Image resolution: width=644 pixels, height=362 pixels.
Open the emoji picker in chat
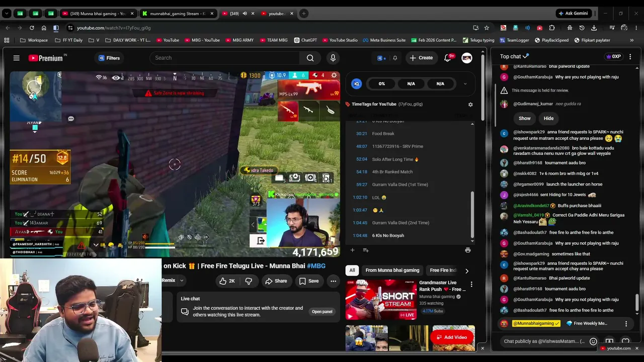click(x=593, y=341)
